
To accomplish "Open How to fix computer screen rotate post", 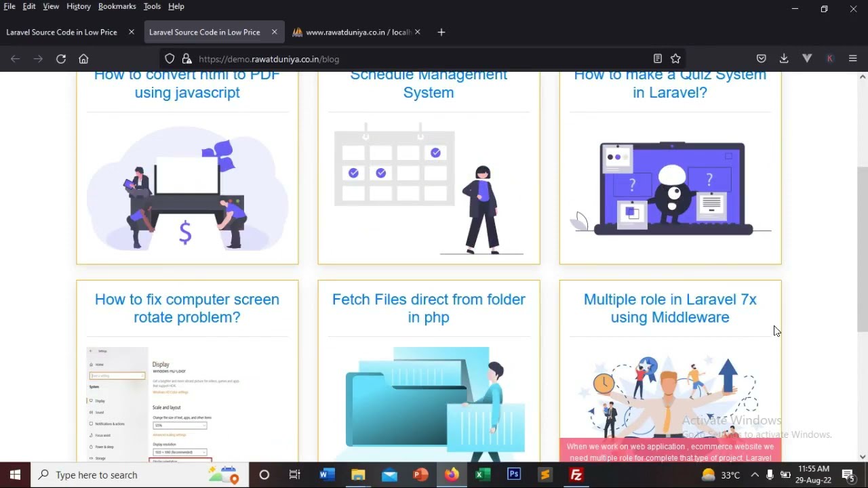I will pyautogui.click(x=187, y=308).
